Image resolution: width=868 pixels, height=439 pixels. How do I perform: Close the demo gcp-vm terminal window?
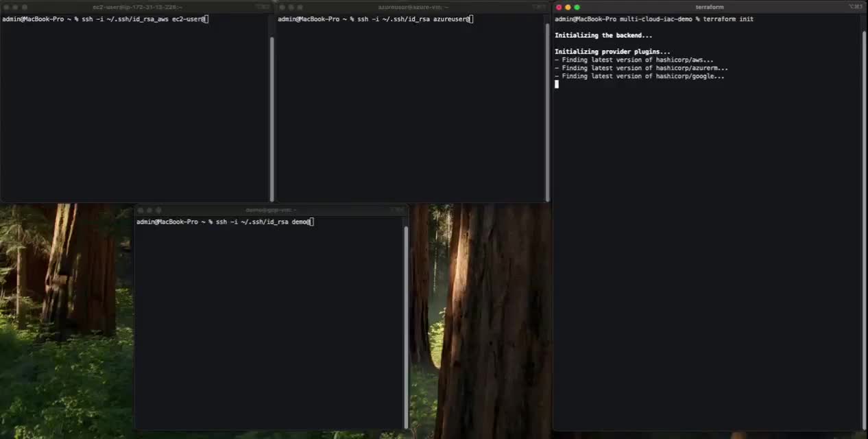click(x=141, y=210)
